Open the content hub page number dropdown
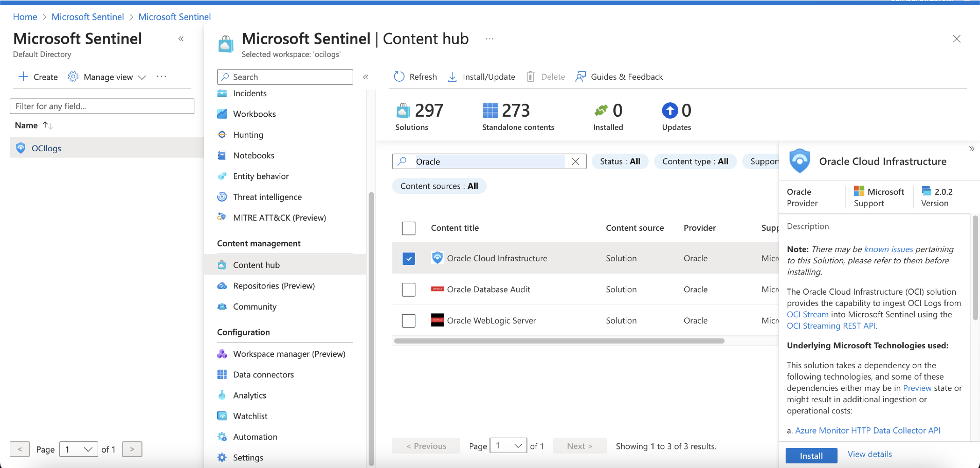 [508, 446]
